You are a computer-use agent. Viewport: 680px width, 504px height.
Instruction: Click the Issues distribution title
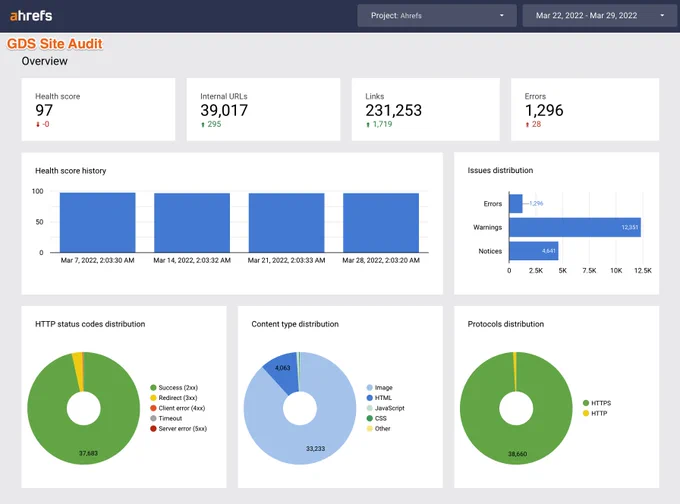point(500,170)
